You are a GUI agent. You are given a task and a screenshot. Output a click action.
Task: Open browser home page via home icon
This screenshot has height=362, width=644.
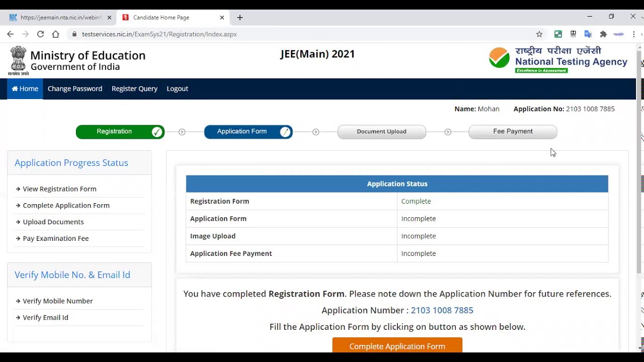pos(55,34)
